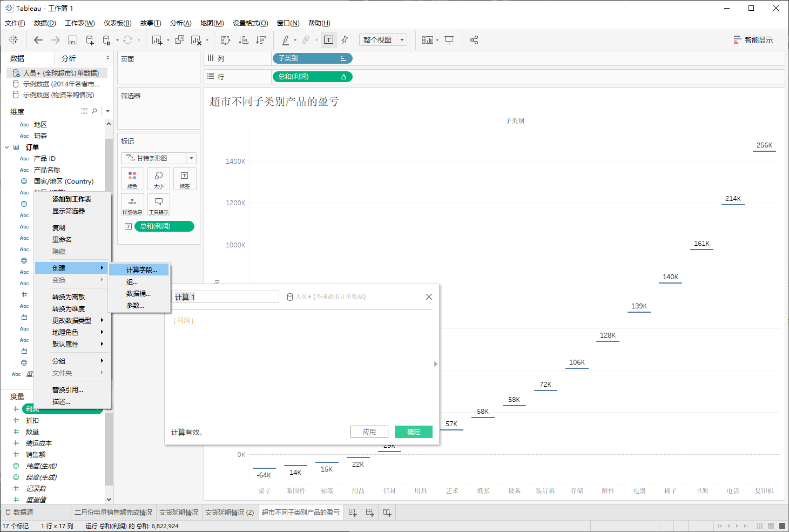The image size is (789, 532).
Task: Select the 人员+ (全球超市订单数据) data source
Action: pos(57,73)
